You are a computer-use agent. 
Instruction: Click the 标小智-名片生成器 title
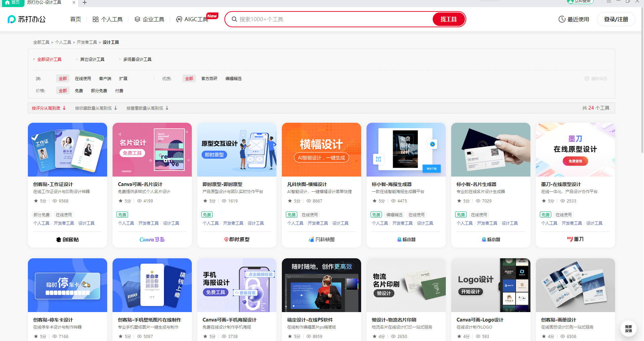476,184
